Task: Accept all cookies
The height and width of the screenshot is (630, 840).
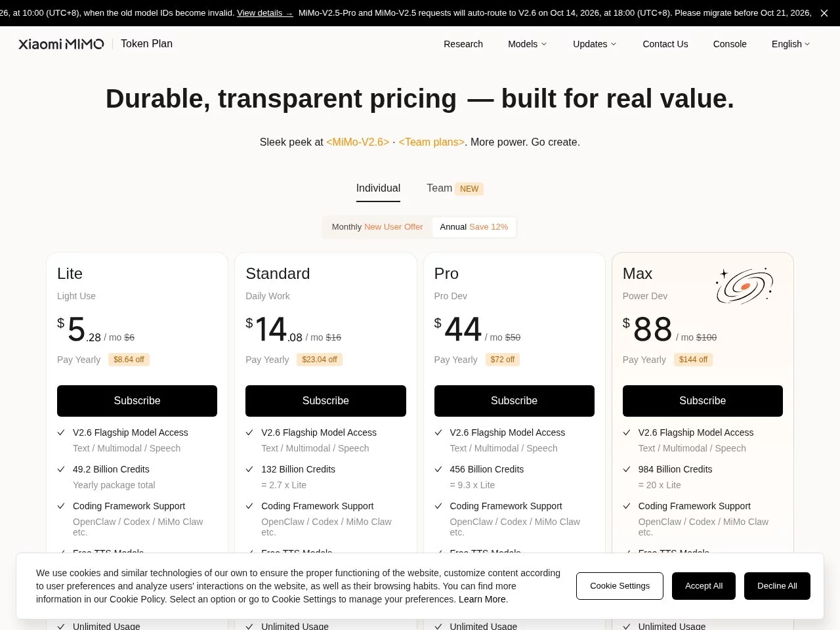Action: pos(703,586)
